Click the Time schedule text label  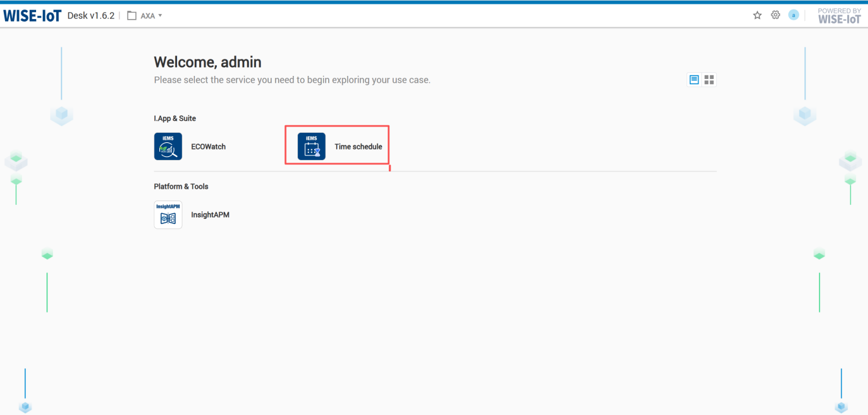[358, 147]
